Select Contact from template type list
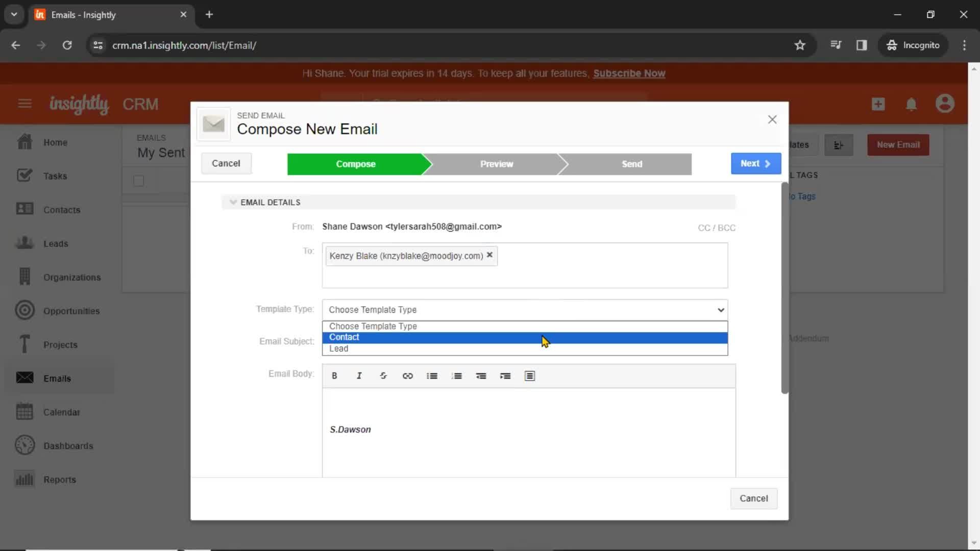980x551 pixels. click(525, 337)
